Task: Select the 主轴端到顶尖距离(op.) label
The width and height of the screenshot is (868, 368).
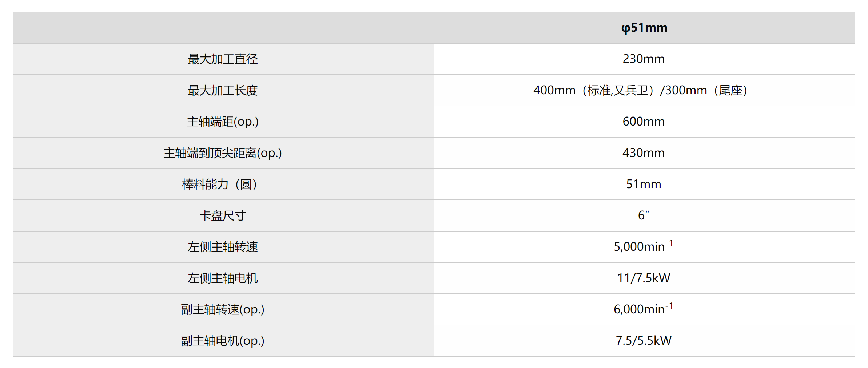Action: pyautogui.click(x=223, y=153)
